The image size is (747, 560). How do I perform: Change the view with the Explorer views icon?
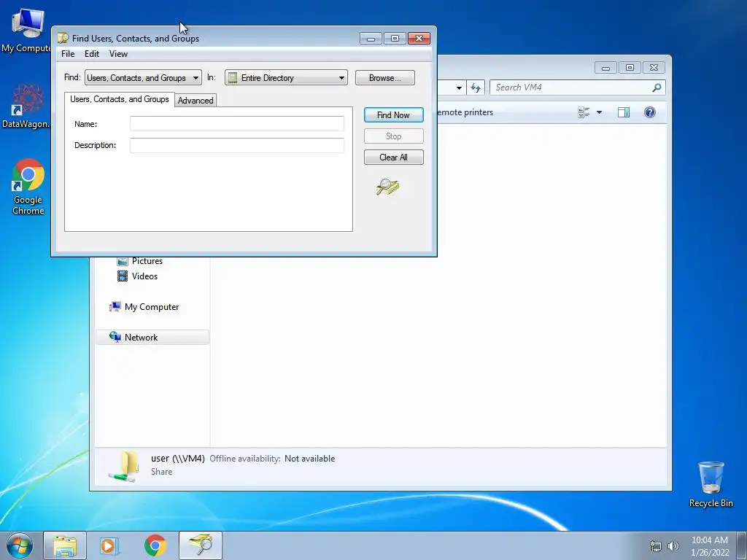pos(584,112)
